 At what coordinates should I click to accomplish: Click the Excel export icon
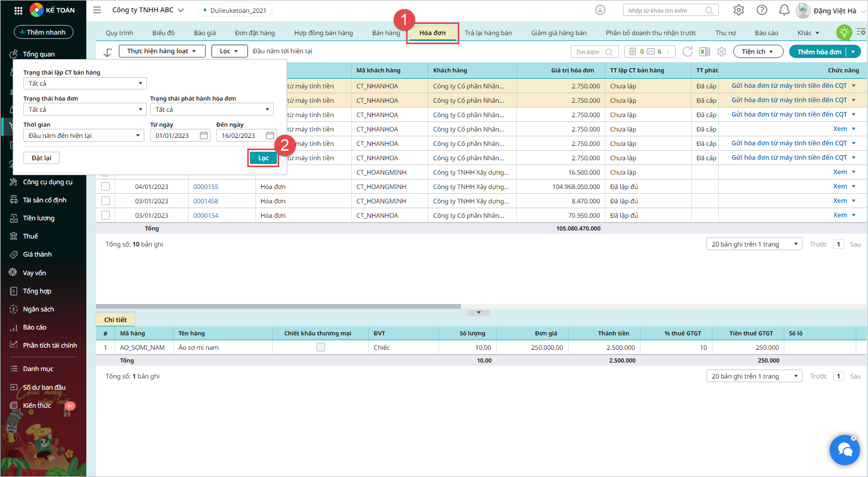(x=704, y=52)
